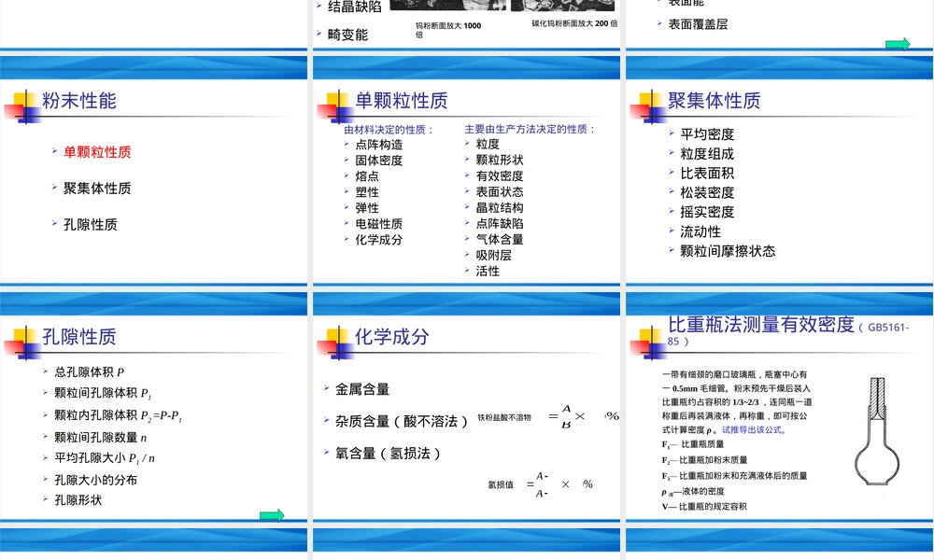The height and width of the screenshot is (560, 934).
Task: Click the 晶粒结构 bullet
Action: [x=499, y=208]
